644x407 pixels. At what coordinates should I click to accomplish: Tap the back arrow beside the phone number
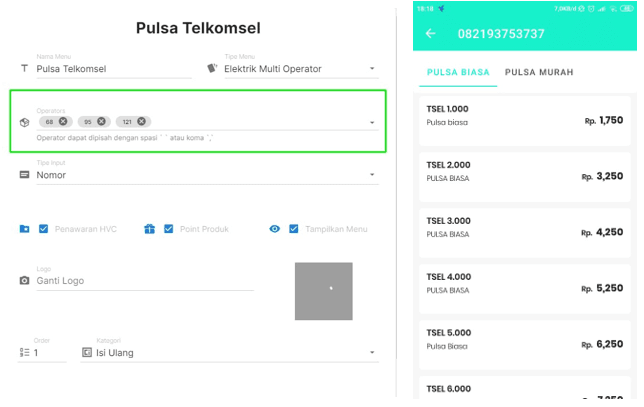431,34
